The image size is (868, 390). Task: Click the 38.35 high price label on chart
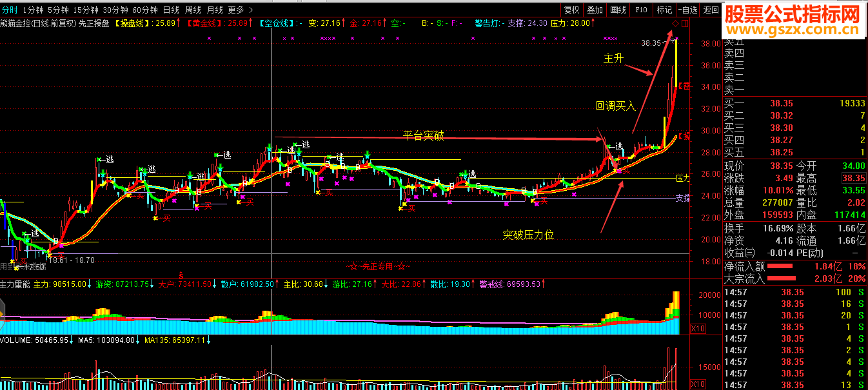(651, 43)
